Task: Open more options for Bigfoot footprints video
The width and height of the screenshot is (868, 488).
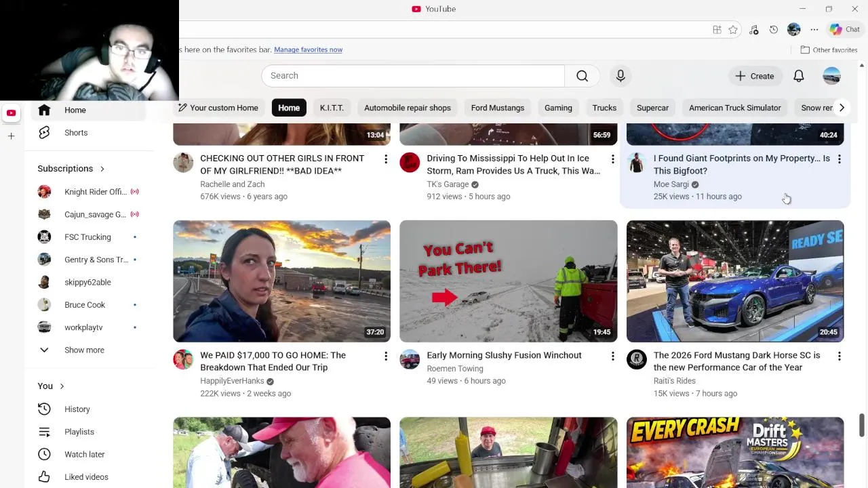Action: click(839, 159)
